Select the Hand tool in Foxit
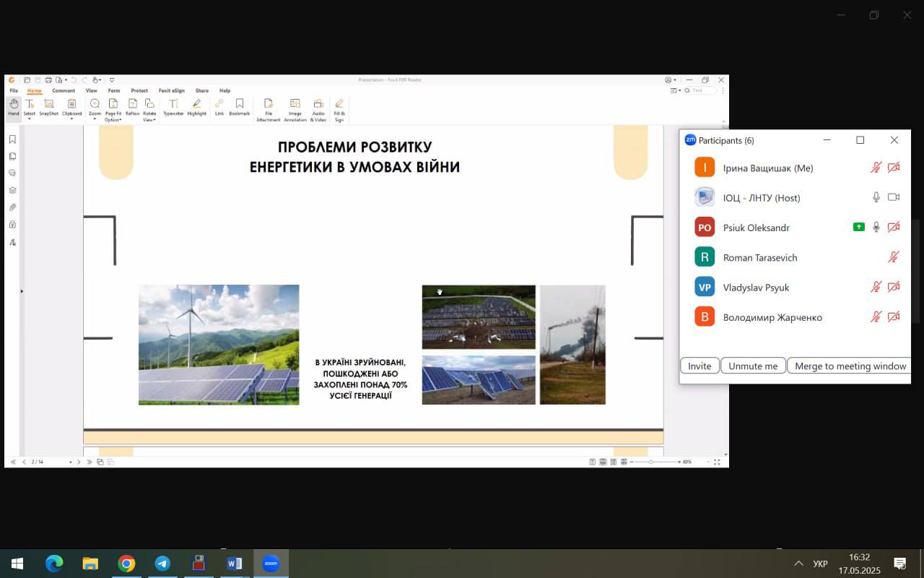This screenshot has height=578, width=924. coord(14,108)
